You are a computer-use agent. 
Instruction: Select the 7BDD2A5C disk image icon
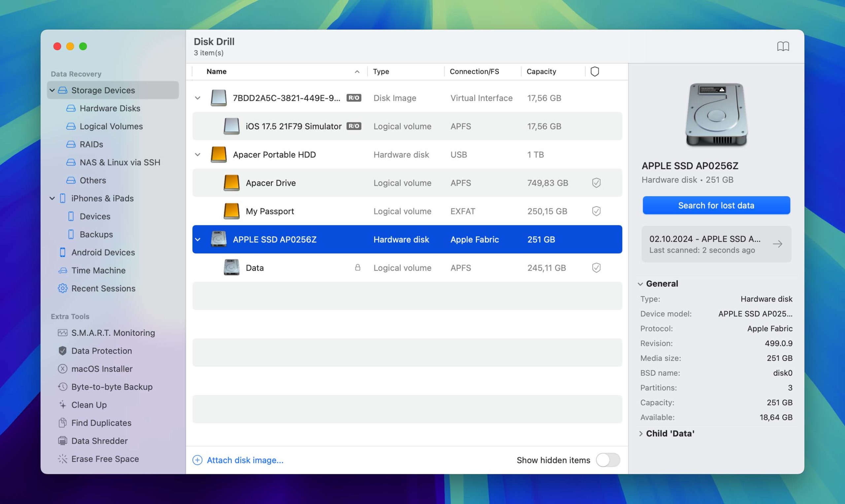(219, 98)
